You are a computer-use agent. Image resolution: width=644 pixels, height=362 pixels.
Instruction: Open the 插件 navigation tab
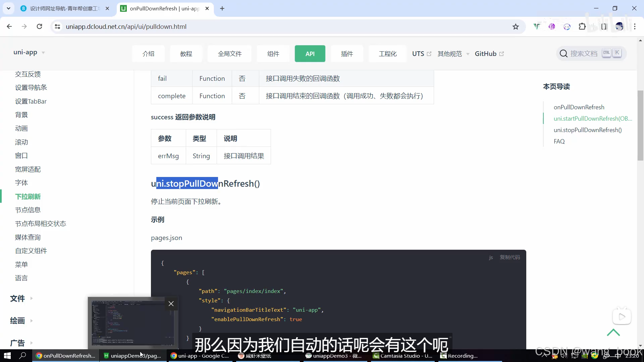(x=347, y=54)
